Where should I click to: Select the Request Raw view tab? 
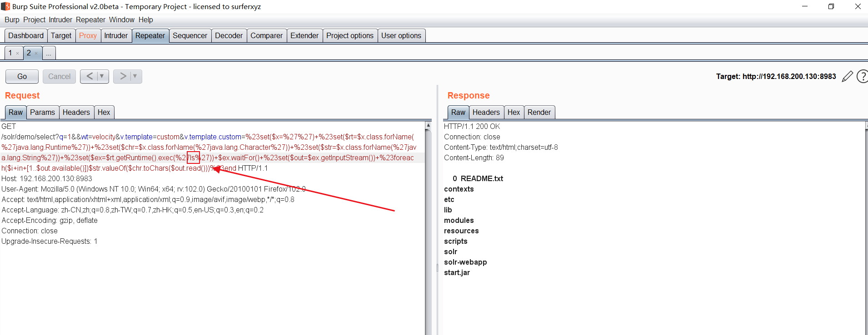[15, 112]
